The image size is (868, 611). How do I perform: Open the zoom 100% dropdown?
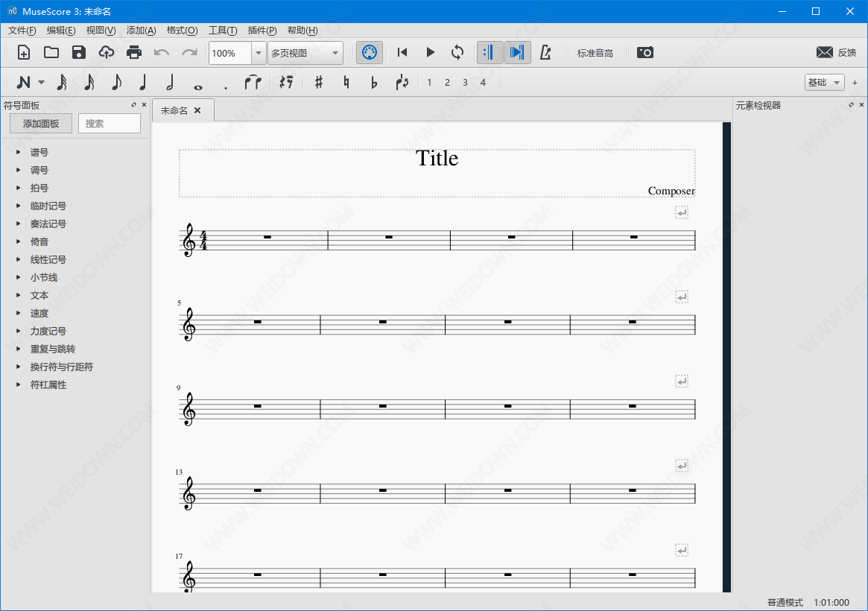[258, 53]
